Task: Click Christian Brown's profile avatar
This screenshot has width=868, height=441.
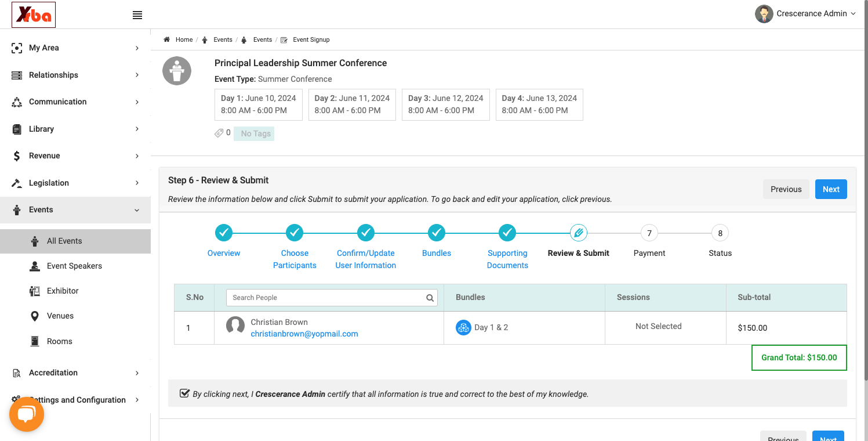Action: [235, 326]
